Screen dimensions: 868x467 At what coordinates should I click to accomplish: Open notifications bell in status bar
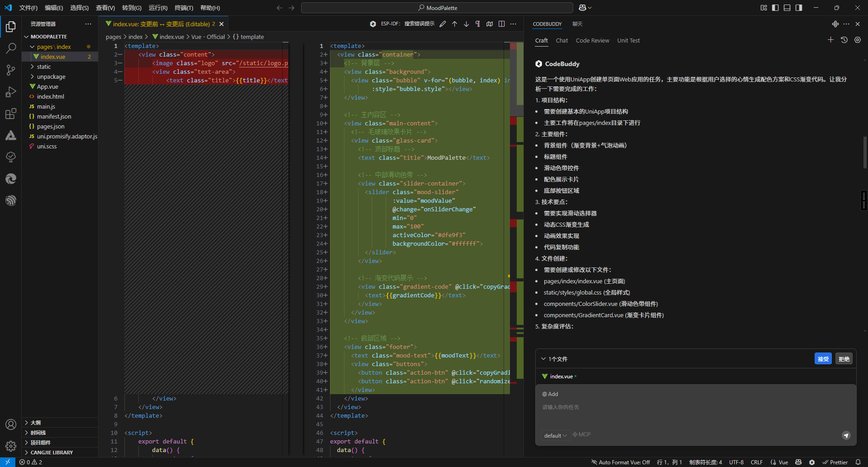tap(858, 462)
